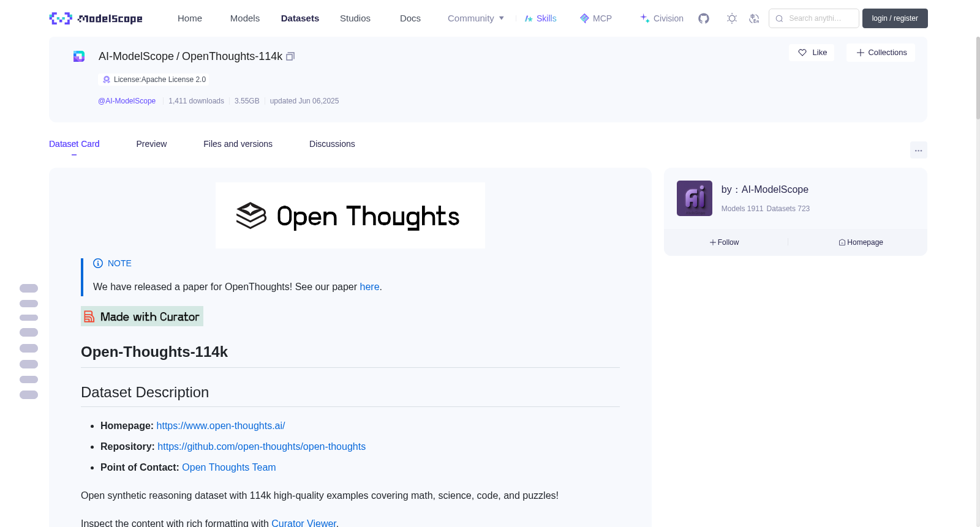Click the AI-ModelScope dataset avatar icon
Viewport: 980px width, 527px height.
[79, 56]
